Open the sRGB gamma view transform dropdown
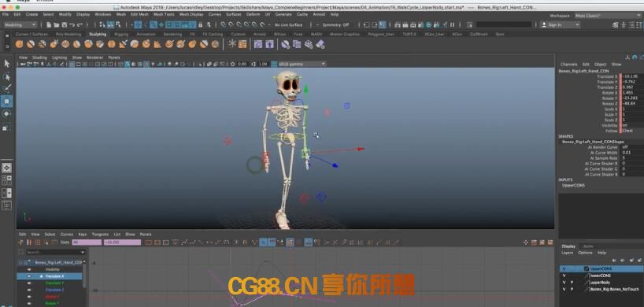This screenshot has width=644, height=307. point(302,64)
